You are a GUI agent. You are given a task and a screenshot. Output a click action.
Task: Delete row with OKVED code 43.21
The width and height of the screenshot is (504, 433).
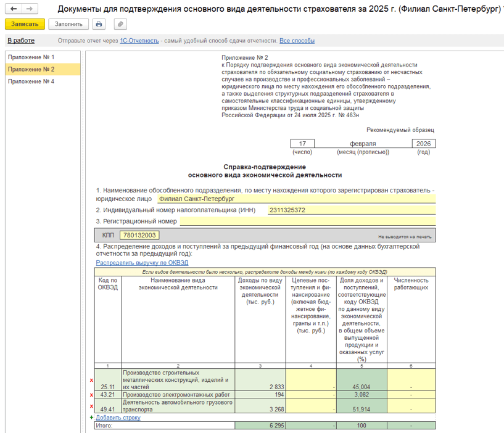(x=91, y=395)
